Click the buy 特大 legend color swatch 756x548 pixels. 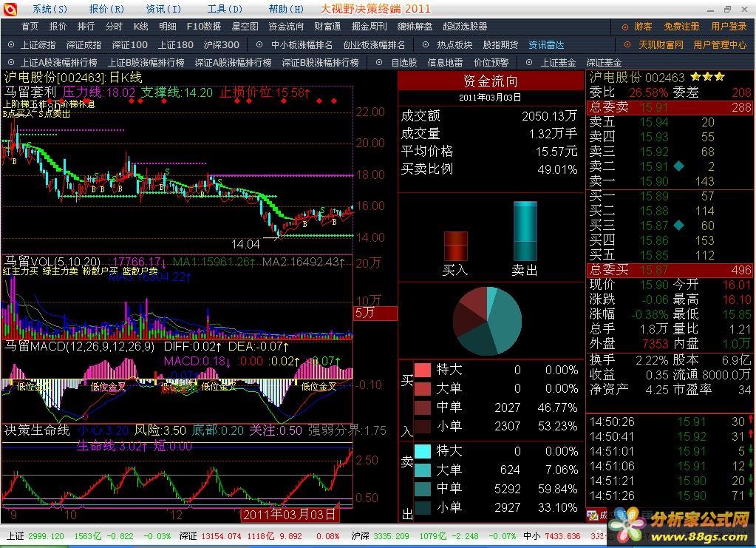point(423,370)
